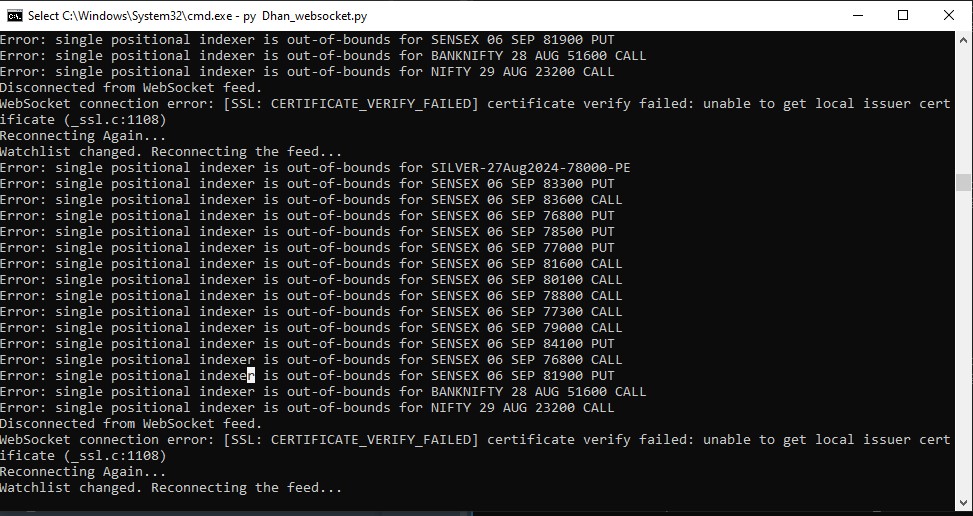
Task: Click the SENSEX 06 SEP 76800 CALL line
Action: pos(311,360)
